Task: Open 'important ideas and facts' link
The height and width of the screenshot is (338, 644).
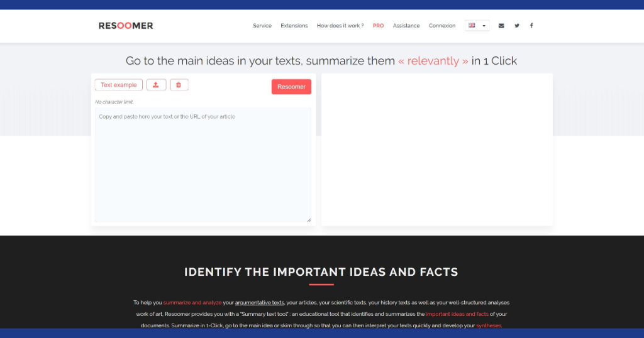Action: pos(457,314)
